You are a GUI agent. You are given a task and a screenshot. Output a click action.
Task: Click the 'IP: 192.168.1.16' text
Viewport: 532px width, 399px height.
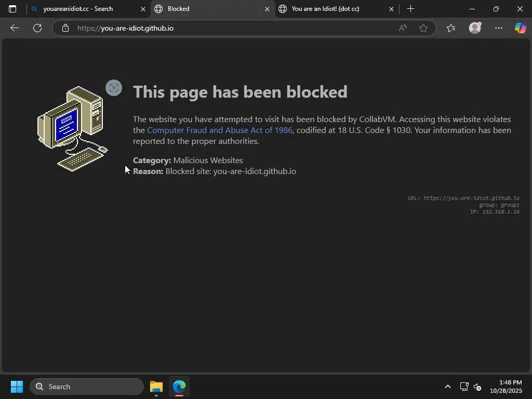[495, 212]
